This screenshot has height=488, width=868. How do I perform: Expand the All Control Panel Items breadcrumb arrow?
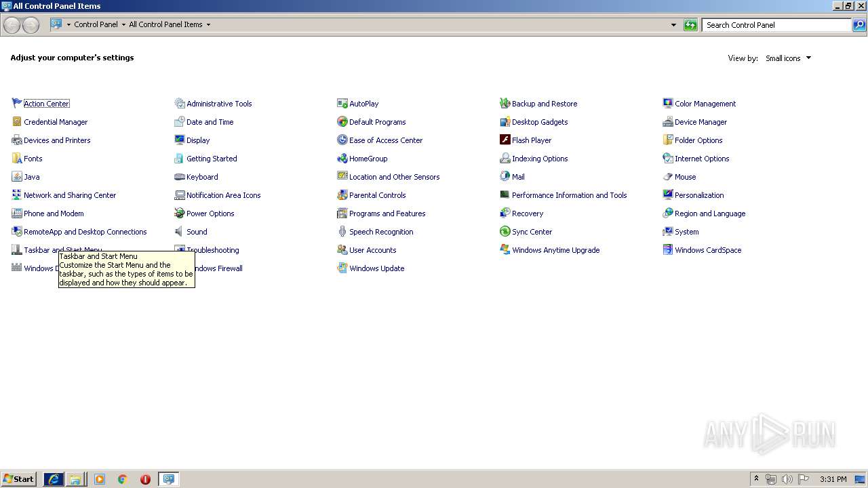[208, 24]
